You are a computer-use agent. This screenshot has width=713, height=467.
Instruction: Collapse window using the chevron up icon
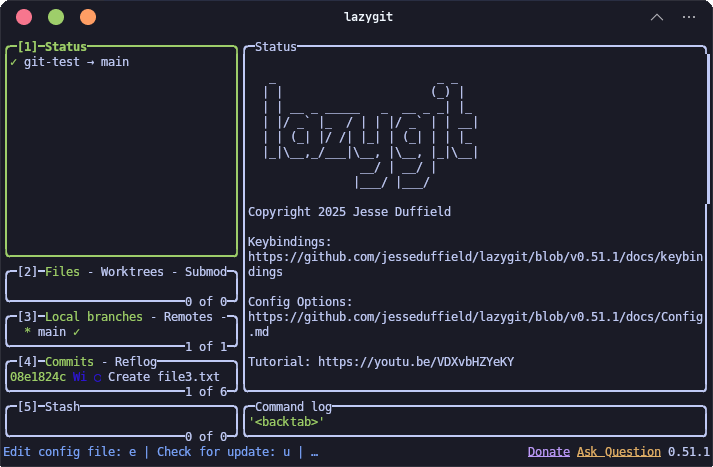(x=657, y=17)
